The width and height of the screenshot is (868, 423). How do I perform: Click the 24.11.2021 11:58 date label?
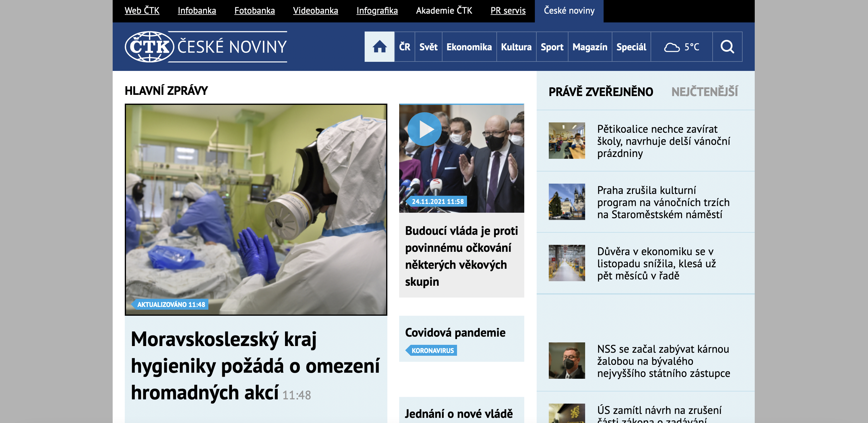click(436, 201)
